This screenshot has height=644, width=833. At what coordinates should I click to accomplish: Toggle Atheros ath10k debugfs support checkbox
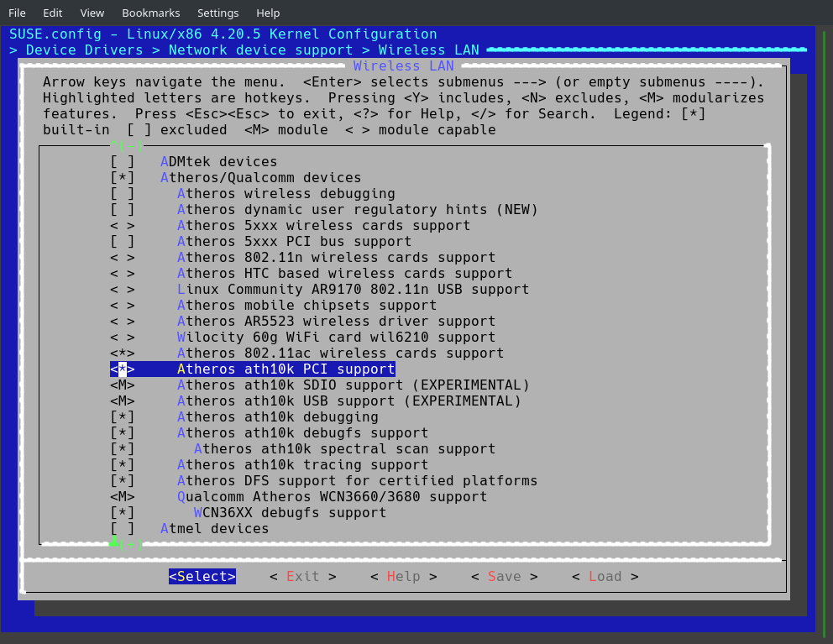click(x=123, y=432)
